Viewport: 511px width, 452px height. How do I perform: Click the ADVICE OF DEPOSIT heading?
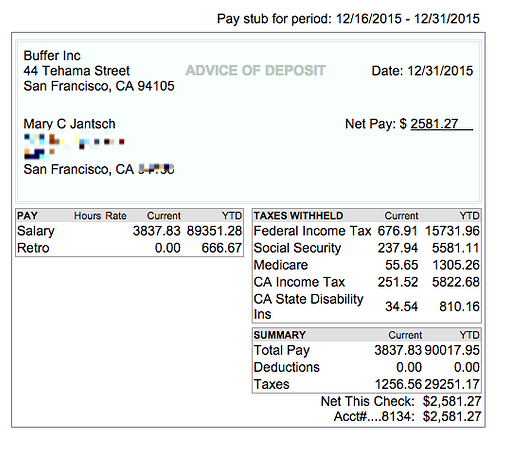(x=255, y=70)
